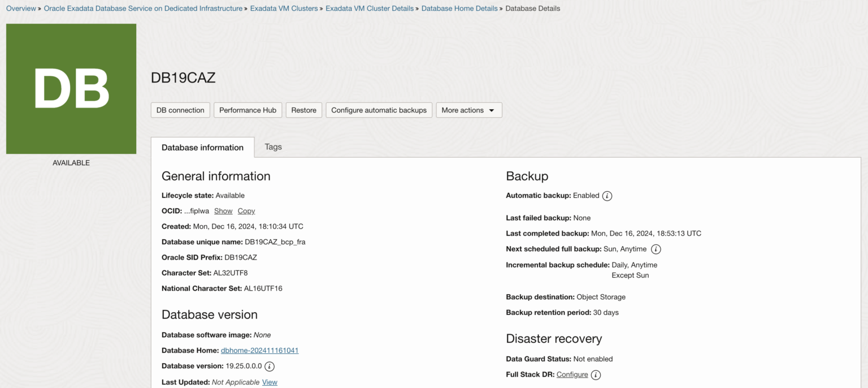Show the hidden OCID value
The image size is (868, 388).
223,210
